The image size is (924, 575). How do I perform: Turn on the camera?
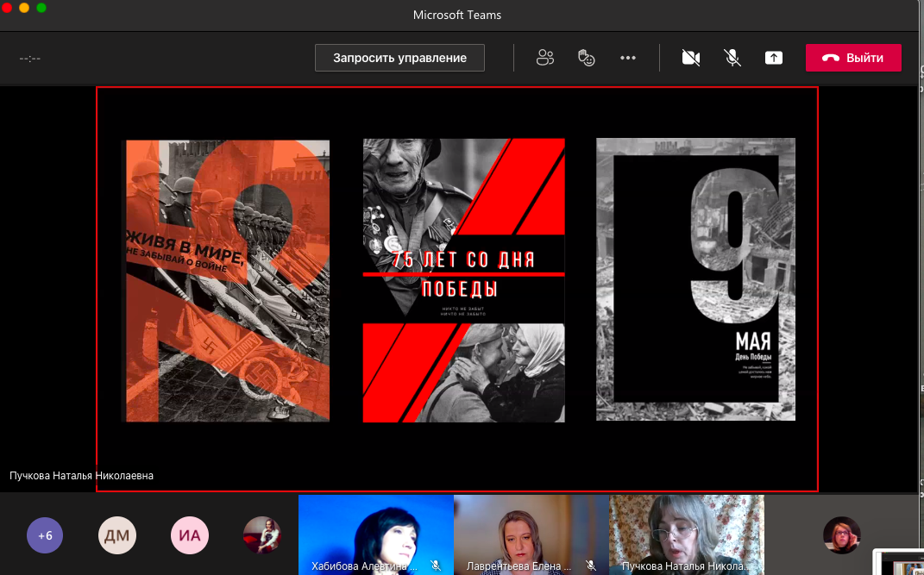tap(690, 58)
